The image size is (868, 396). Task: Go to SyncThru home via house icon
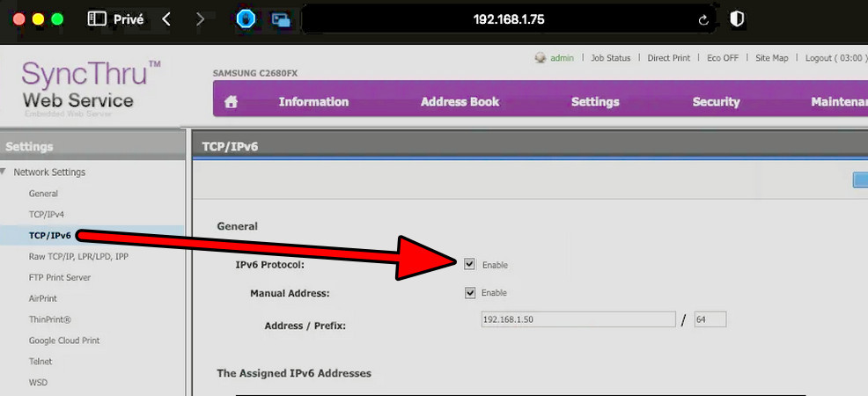click(x=231, y=102)
